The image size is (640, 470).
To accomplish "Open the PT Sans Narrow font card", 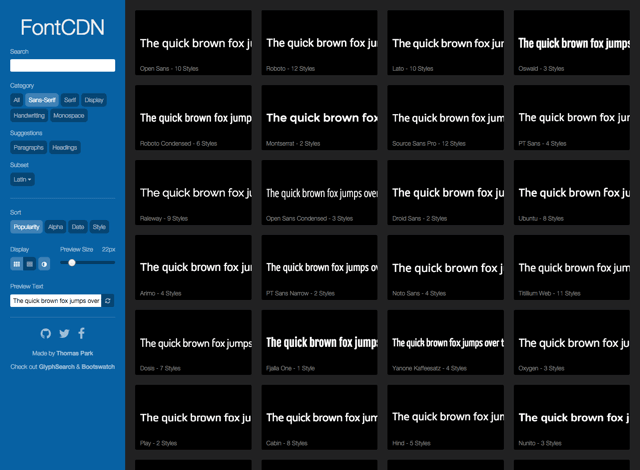I will point(320,268).
